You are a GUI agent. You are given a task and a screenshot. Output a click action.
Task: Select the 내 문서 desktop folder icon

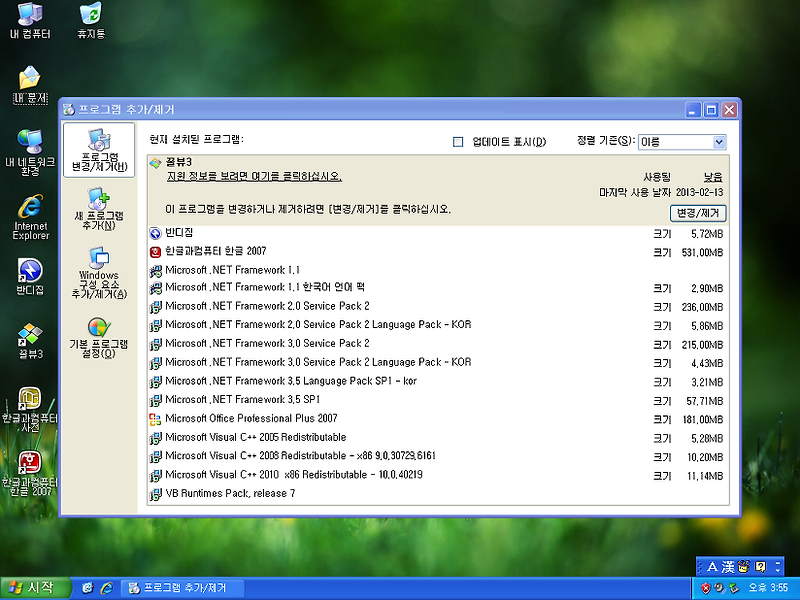click(x=30, y=85)
